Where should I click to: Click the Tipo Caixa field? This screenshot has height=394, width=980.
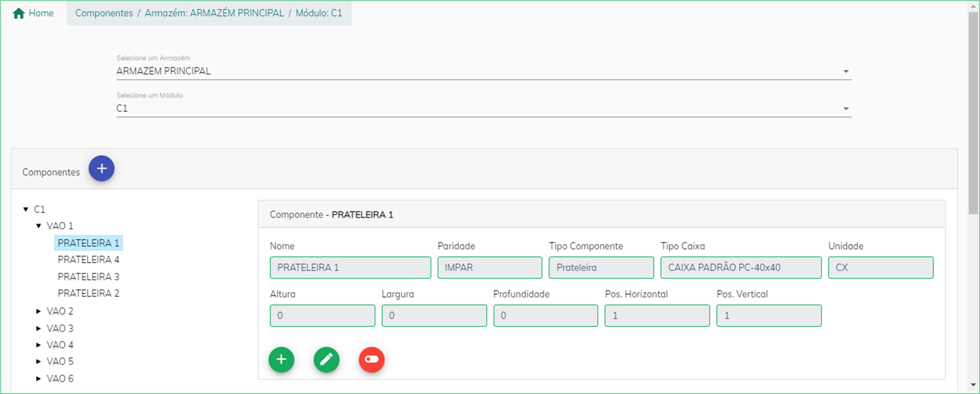click(x=741, y=267)
